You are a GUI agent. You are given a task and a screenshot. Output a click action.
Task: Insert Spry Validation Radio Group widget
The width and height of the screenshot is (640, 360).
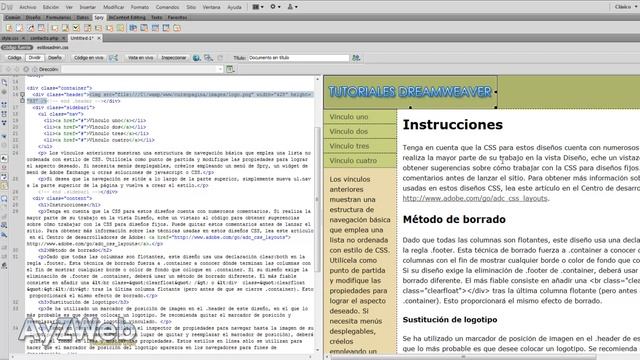coord(120,28)
